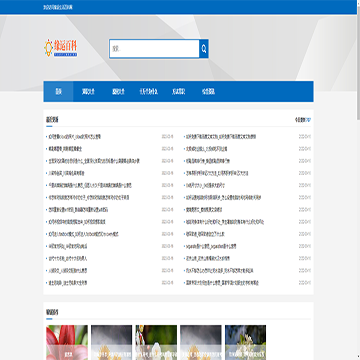Select the first highlighted navigation tab

pos(58,92)
